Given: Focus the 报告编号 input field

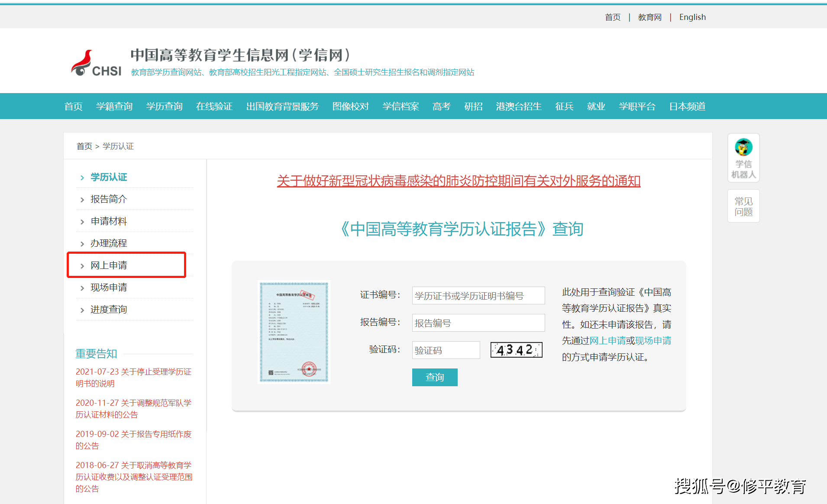Looking at the screenshot, I should (478, 323).
